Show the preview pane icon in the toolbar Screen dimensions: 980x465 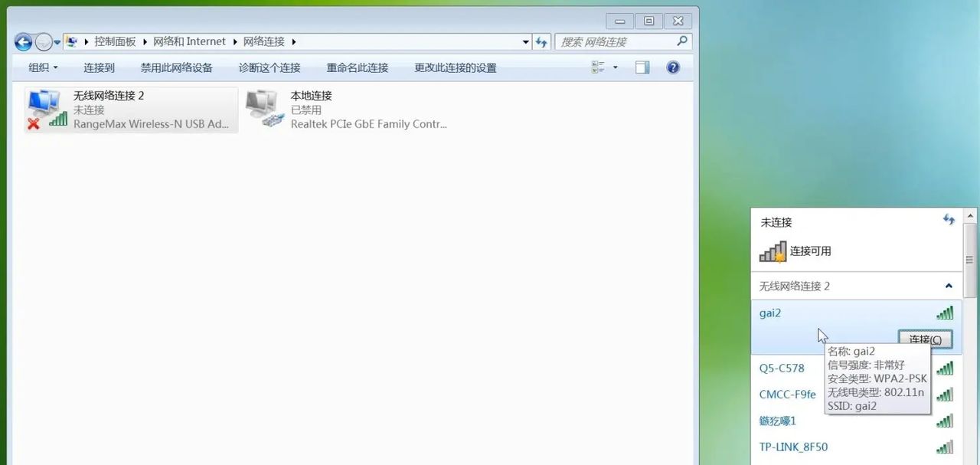tap(642, 67)
